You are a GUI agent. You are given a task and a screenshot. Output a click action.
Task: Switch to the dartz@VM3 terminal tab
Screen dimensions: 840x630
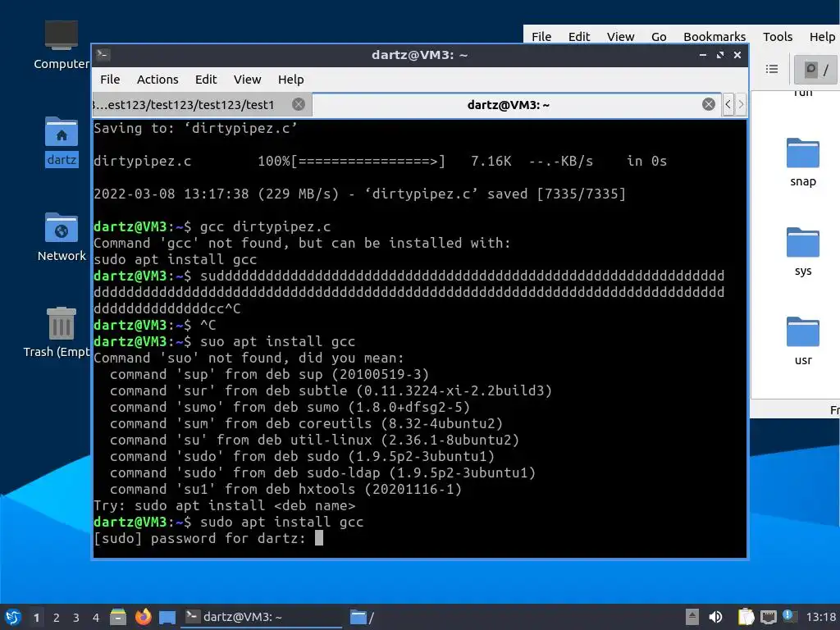pos(515,104)
